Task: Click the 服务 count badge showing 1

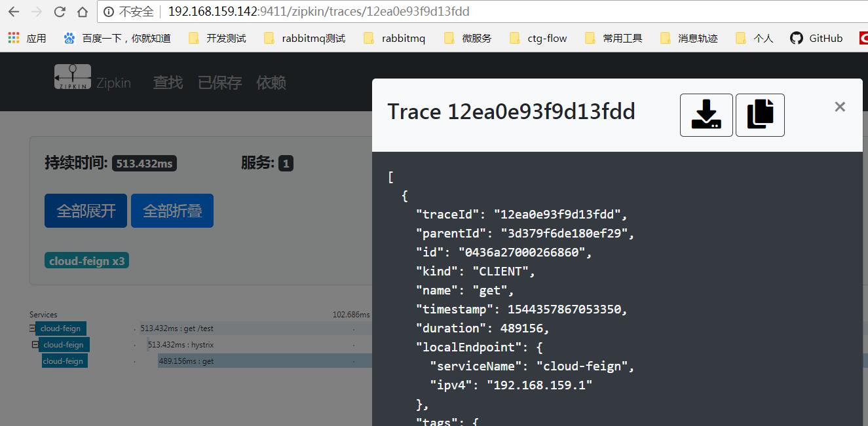Action: pos(286,163)
